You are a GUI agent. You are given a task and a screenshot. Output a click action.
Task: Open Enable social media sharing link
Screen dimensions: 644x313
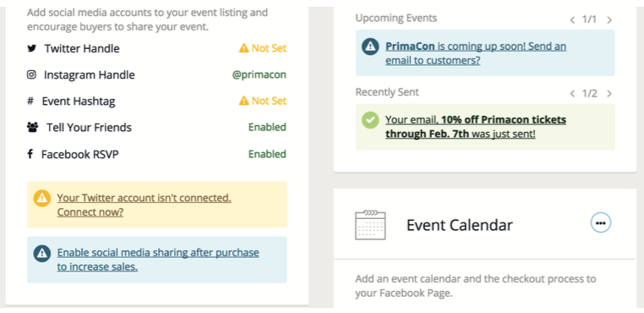(x=158, y=260)
